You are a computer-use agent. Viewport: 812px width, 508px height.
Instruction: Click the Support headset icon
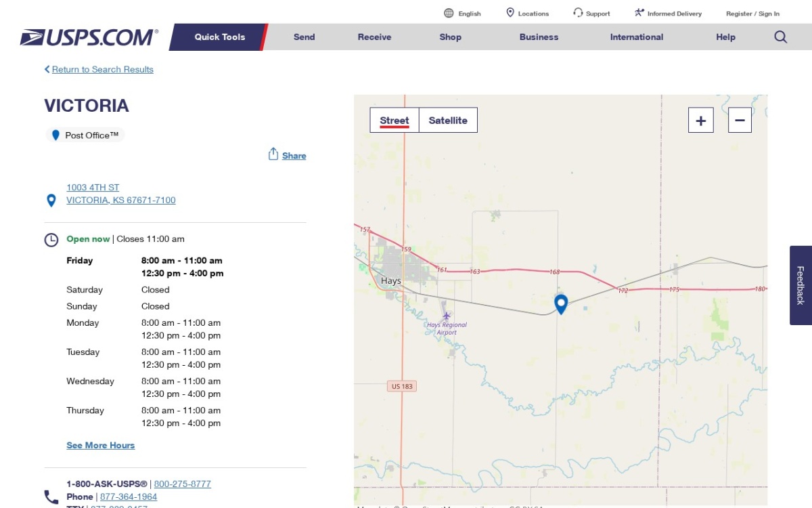(x=578, y=13)
